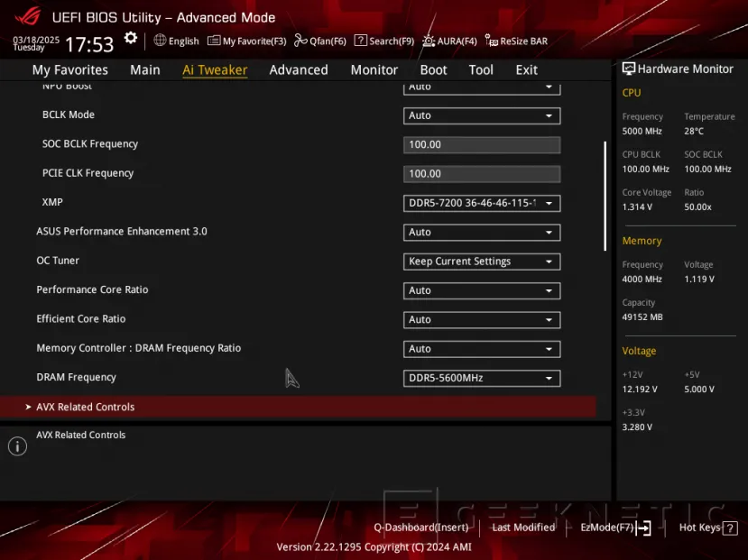
Task: Open the XMP profile dropdown
Action: click(x=482, y=203)
